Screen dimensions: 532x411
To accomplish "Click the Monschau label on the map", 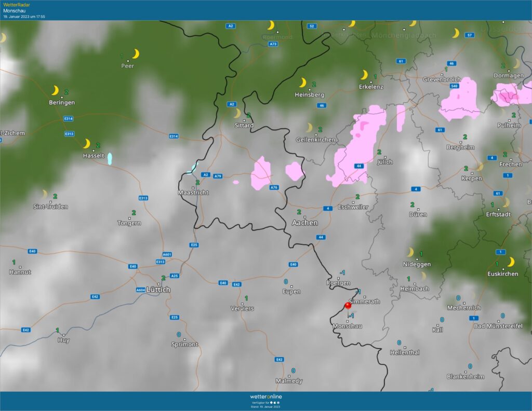I will 348,326.
